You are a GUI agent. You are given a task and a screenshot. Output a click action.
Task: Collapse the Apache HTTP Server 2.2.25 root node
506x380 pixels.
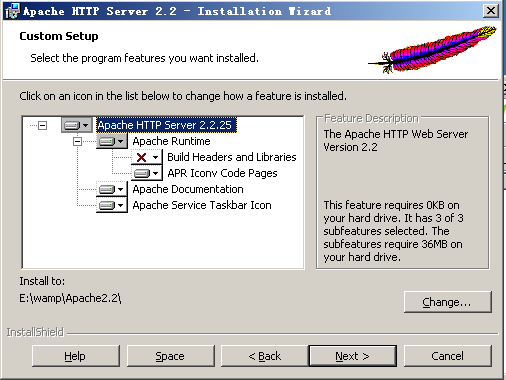pos(42,126)
